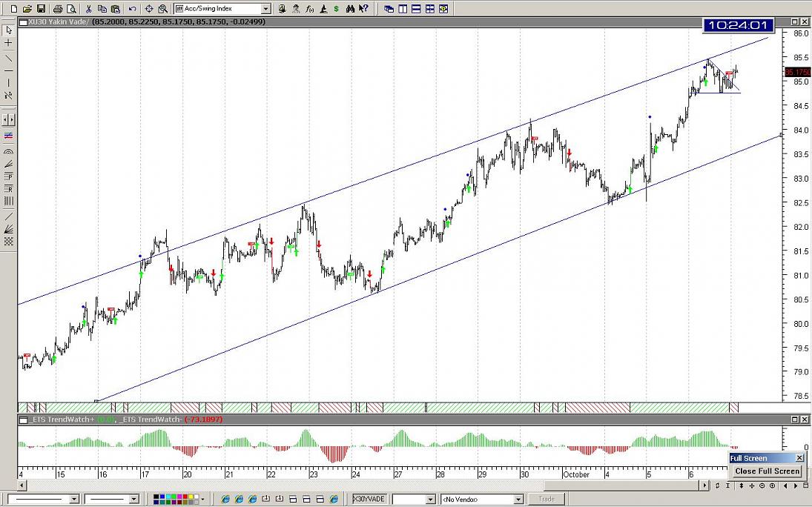Maximize the ETS TrendWatch indicator pane
This screenshot has width=812, height=507.
(794, 420)
